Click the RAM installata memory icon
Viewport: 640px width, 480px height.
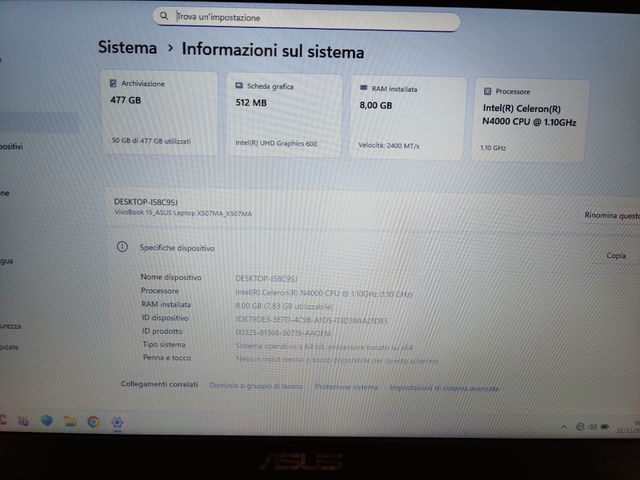click(x=363, y=88)
